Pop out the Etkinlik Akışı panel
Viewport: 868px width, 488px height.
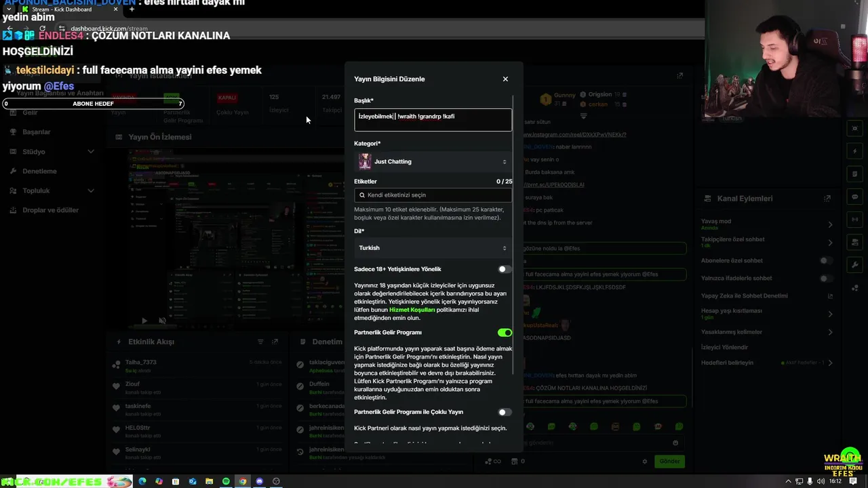[x=275, y=342]
